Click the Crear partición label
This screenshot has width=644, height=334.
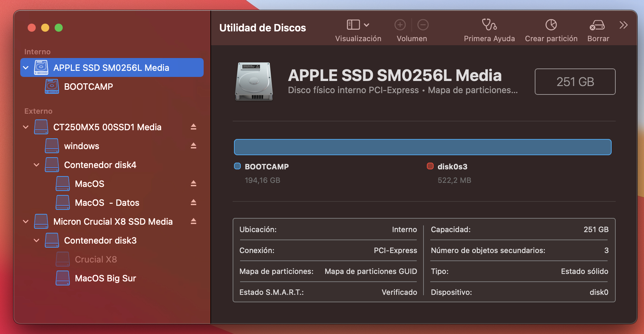(551, 38)
